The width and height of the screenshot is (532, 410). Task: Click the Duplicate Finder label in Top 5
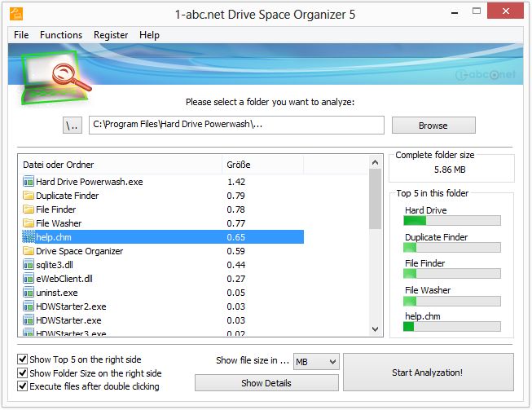(x=437, y=237)
